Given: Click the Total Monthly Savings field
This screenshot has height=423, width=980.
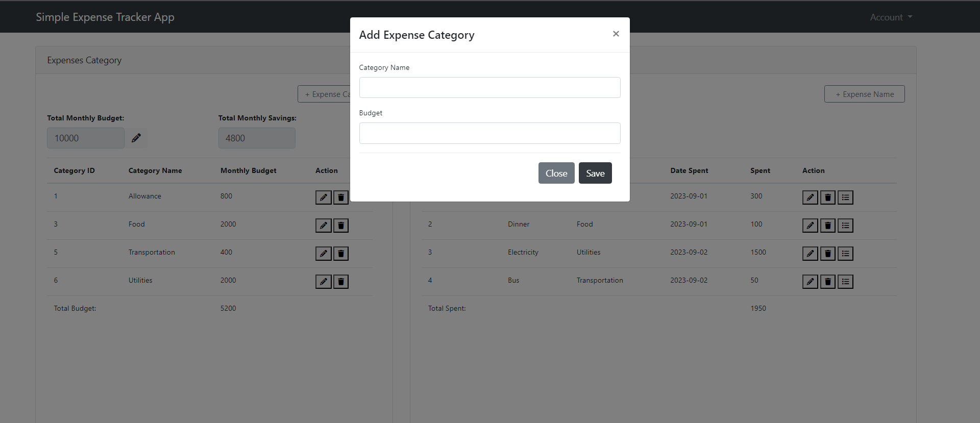Looking at the screenshot, I should pos(257,138).
